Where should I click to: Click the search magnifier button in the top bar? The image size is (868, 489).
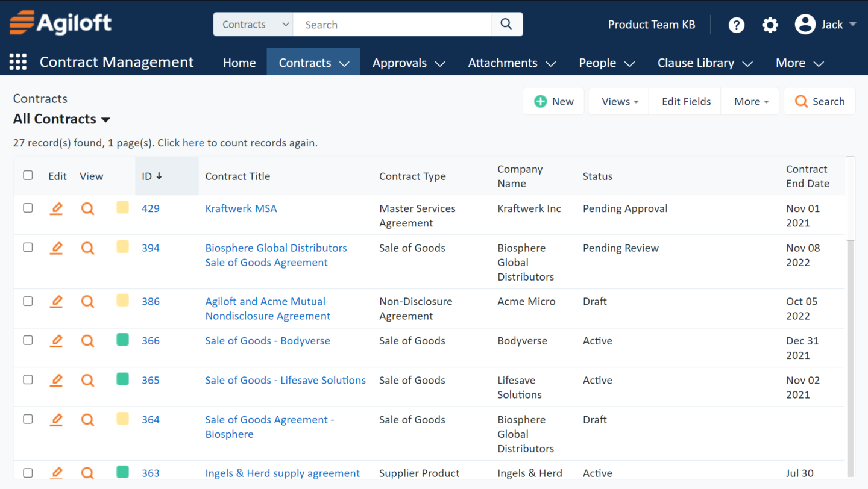point(505,24)
